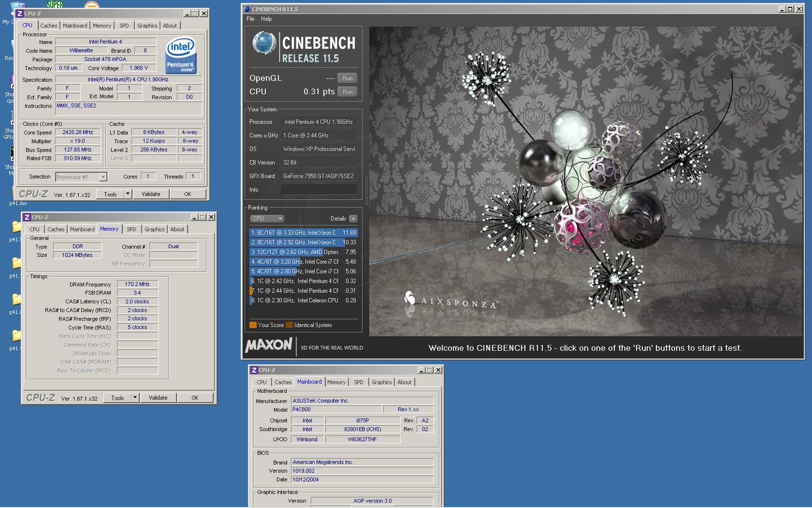Click the DRAM Frequency value 170.2 MHz
Viewport: 812px width, 508px height.
pos(137,284)
